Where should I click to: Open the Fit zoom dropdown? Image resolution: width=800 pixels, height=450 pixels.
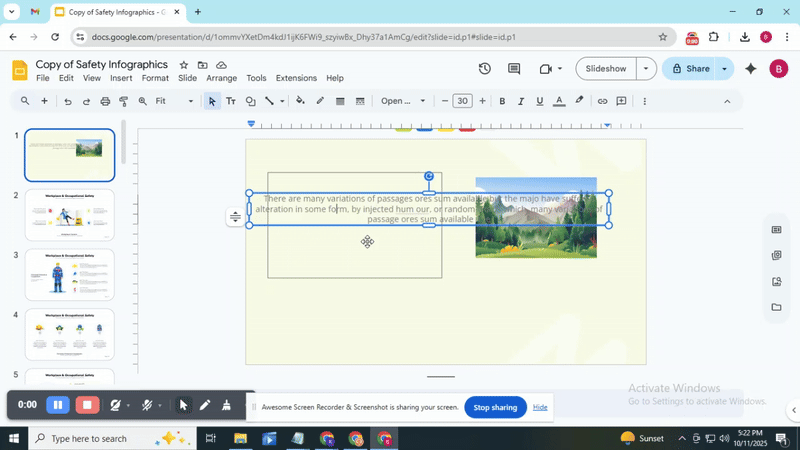tap(175, 101)
